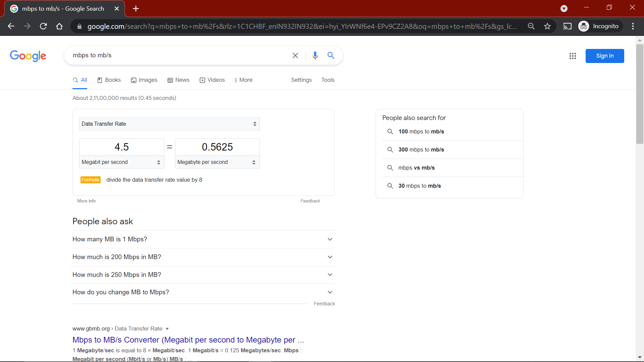
Task: Click the search magnifier in the search bar
Action: click(x=331, y=55)
